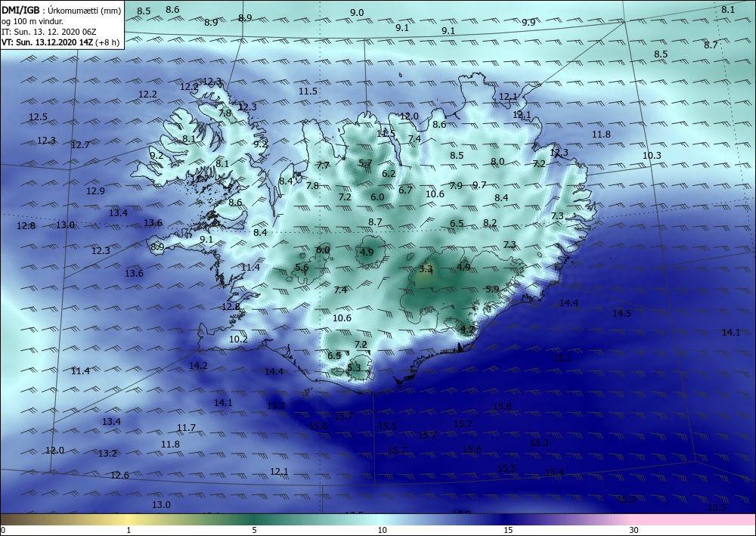Click the 14.2 value off the southwest coast

[198, 365]
